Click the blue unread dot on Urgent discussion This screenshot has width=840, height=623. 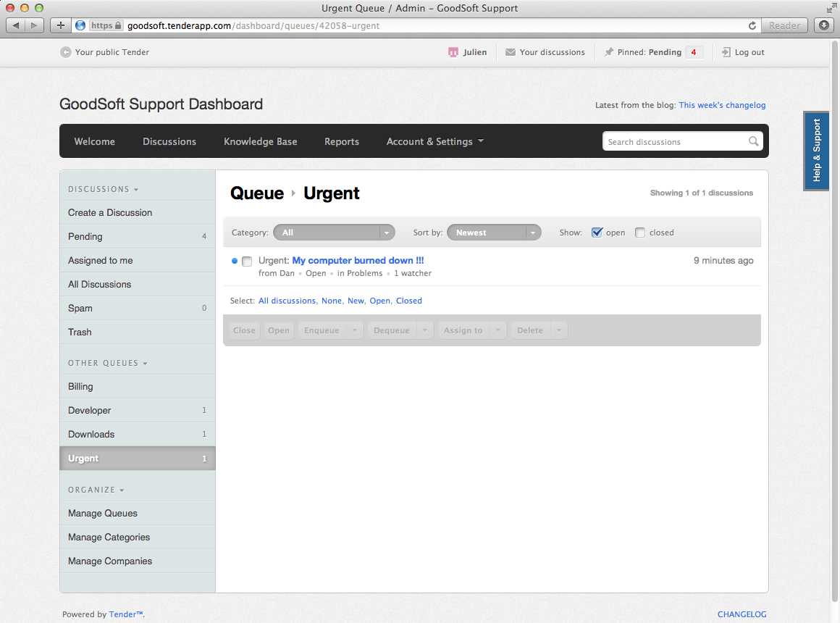pyautogui.click(x=234, y=261)
